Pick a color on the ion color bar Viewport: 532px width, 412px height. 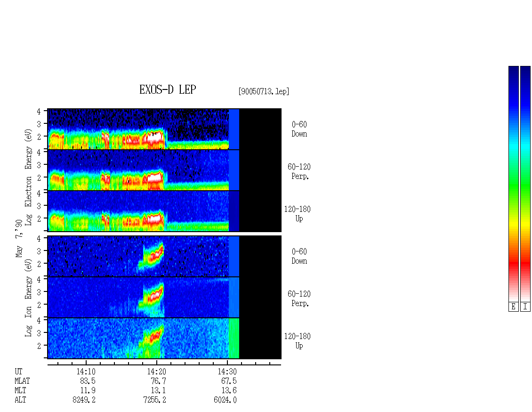pos(525,184)
